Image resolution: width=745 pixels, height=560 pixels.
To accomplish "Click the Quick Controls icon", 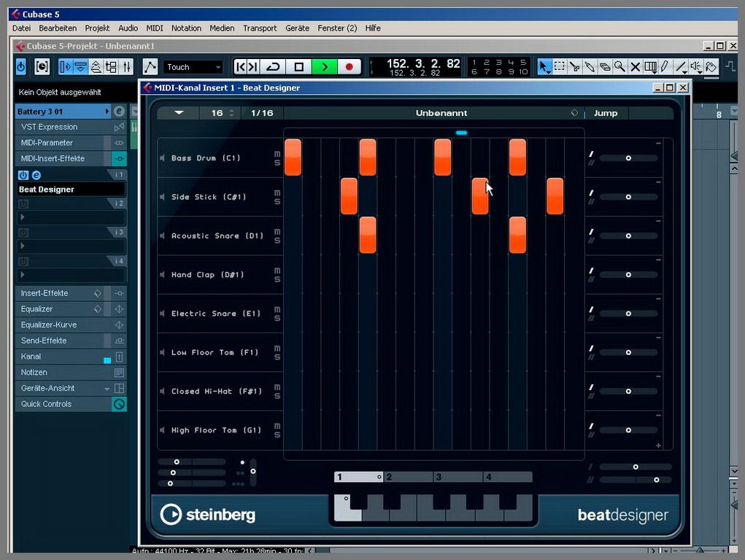I will tap(119, 404).
